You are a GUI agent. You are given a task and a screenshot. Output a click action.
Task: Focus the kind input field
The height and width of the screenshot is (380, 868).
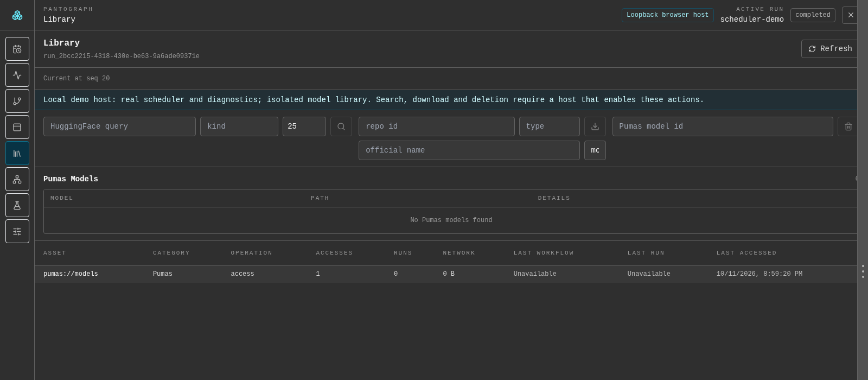(x=239, y=126)
